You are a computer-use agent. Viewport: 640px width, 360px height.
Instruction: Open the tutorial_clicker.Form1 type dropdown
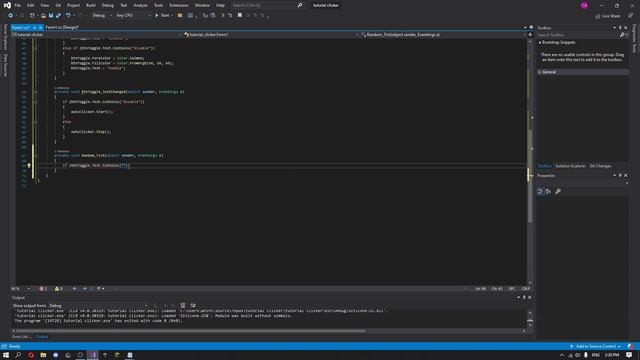coord(270,35)
